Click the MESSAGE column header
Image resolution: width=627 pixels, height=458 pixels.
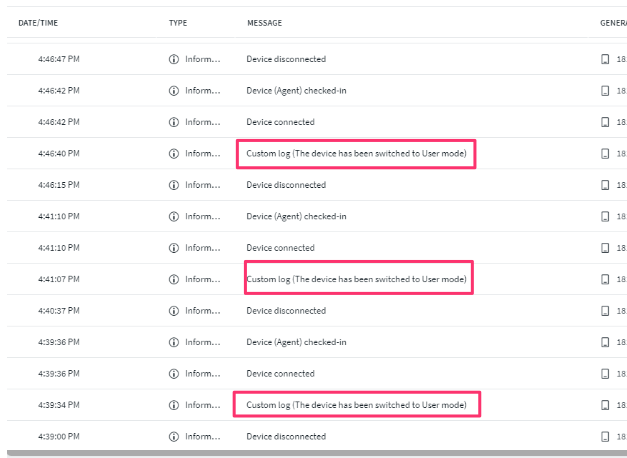click(264, 22)
